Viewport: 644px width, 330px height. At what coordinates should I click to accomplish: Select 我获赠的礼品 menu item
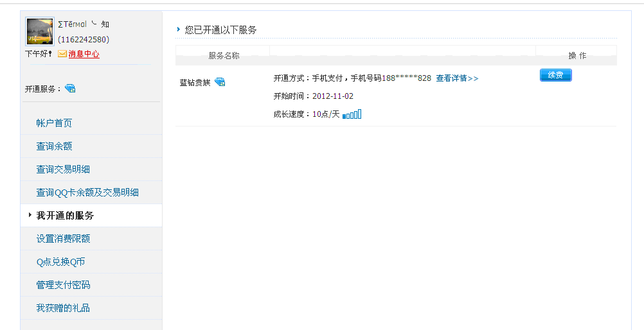pos(63,308)
